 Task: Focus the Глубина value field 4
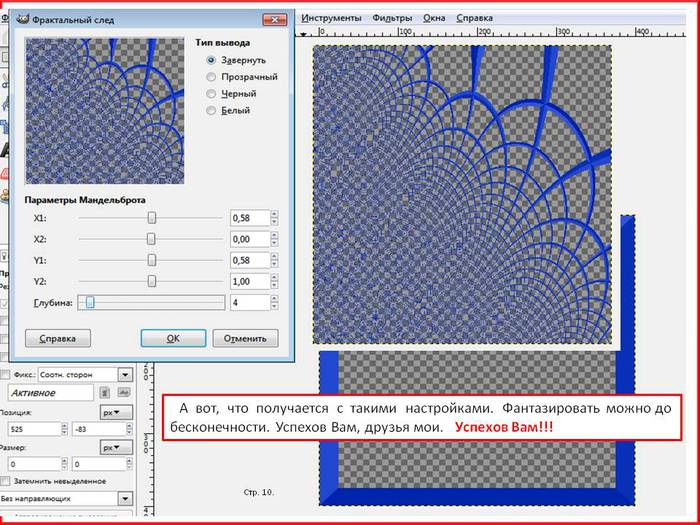coord(250,303)
